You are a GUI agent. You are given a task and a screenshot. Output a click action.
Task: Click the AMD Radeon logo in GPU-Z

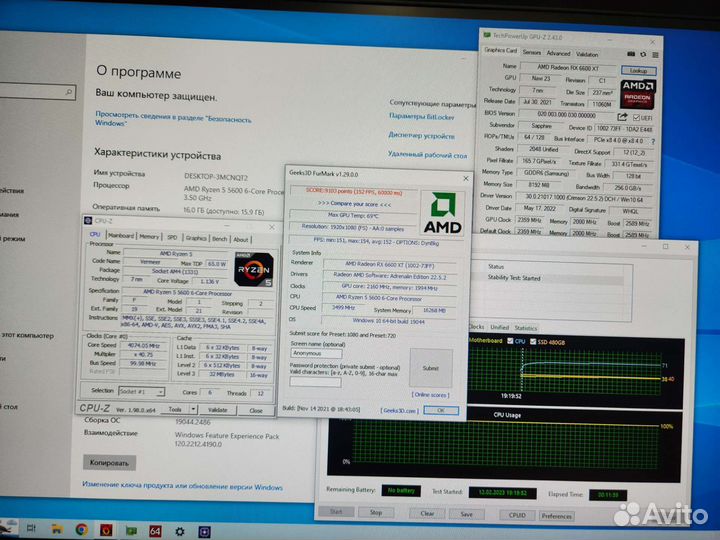pos(638,94)
